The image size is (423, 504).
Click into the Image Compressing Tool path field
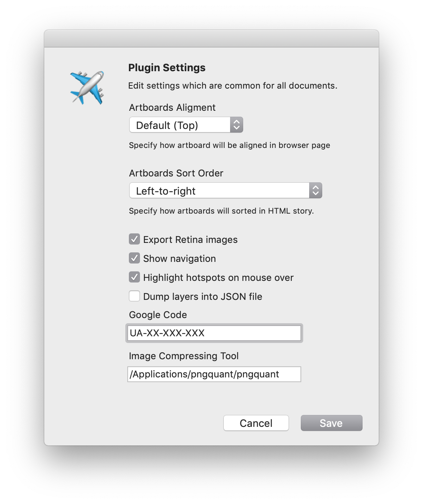coord(214,374)
